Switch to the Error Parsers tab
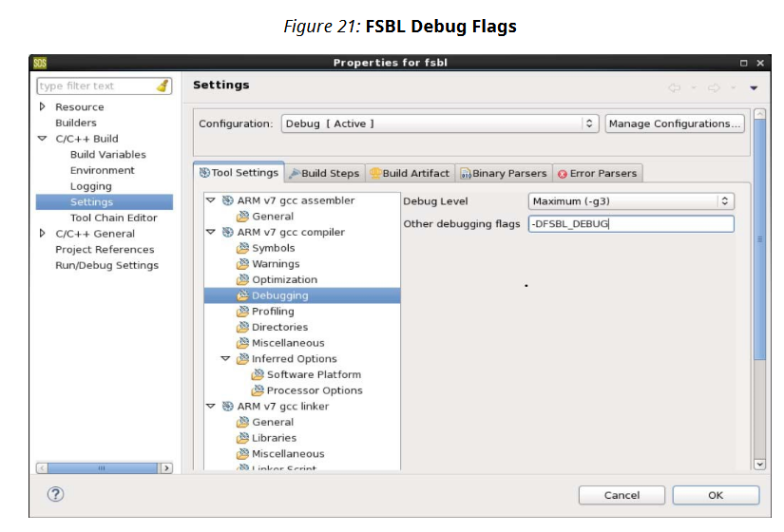Screen dimensions: 784x532 coord(598,173)
